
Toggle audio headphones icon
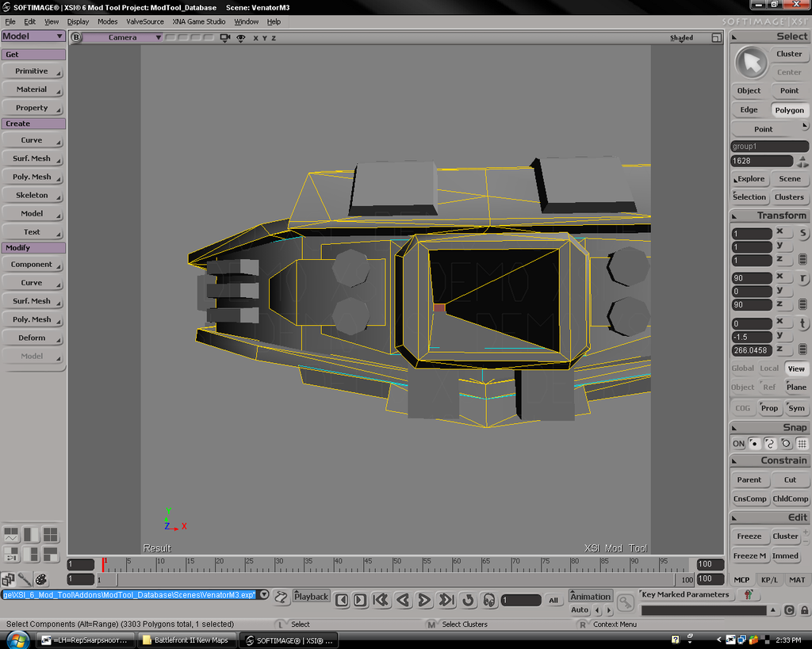point(488,600)
